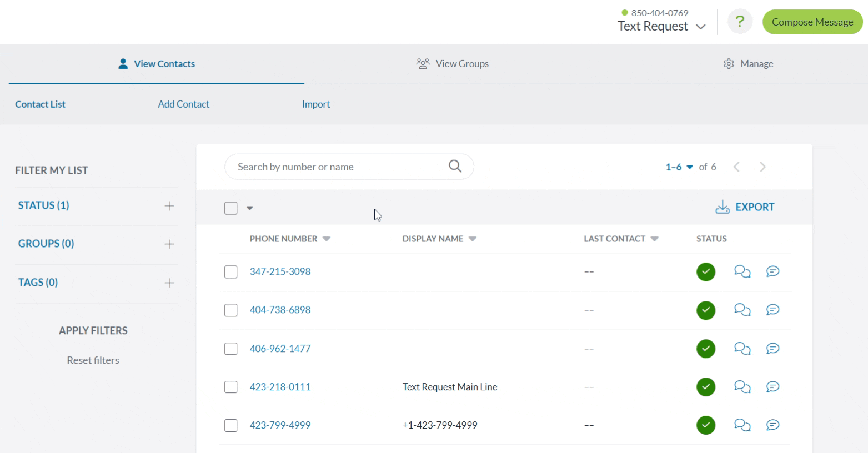Click the green status checkmark for 406-962-1477

706,349
